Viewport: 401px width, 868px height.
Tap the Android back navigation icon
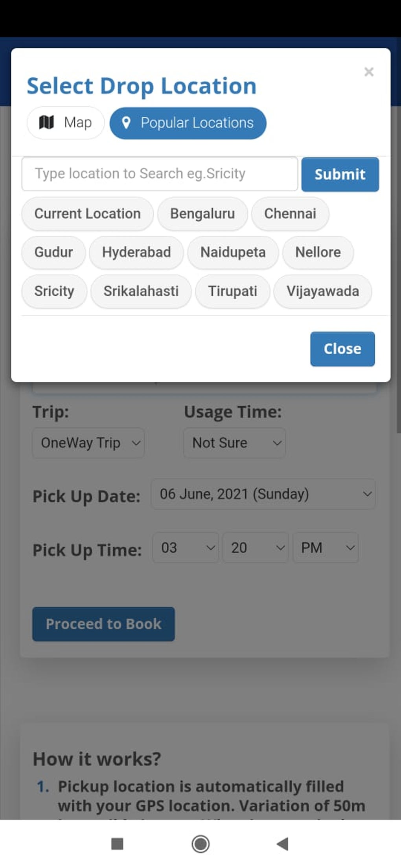tap(283, 844)
